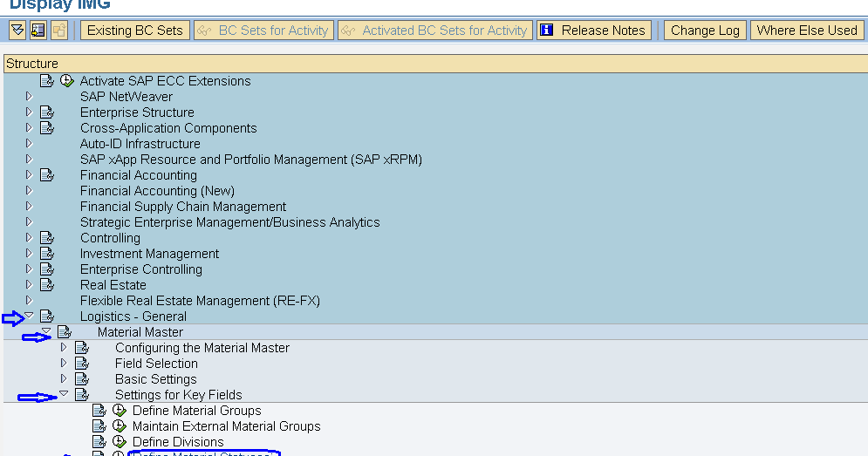The width and height of the screenshot is (868, 456).
Task: Open the documentation icon for Activate SAP ECC Extensions
Action: tap(47, 81)
